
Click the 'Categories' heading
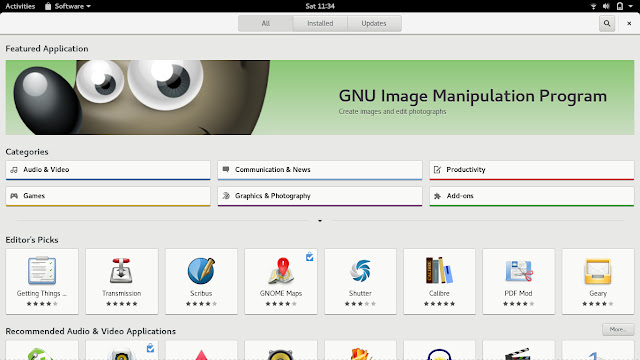click(27, 152)
